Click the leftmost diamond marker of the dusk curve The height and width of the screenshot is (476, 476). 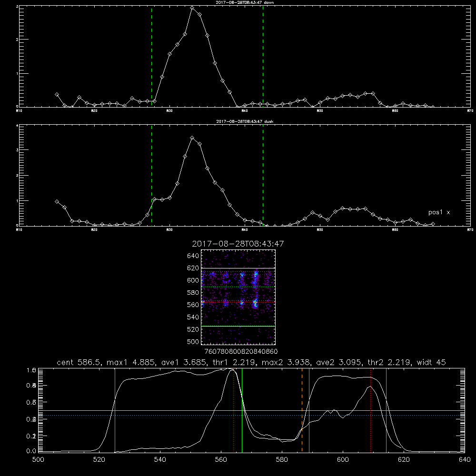click(x=57, y=201)
